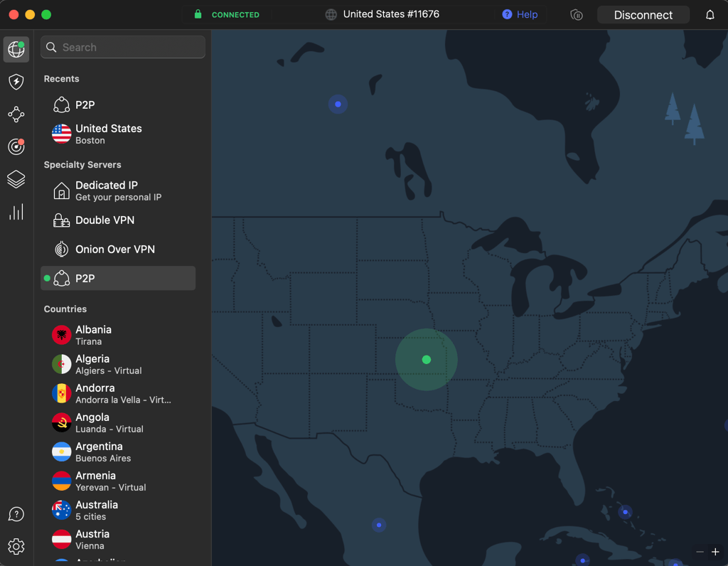Click the Armenia flag icon
This screenshot has width=728, height=566.
click(x=61, y=481)
